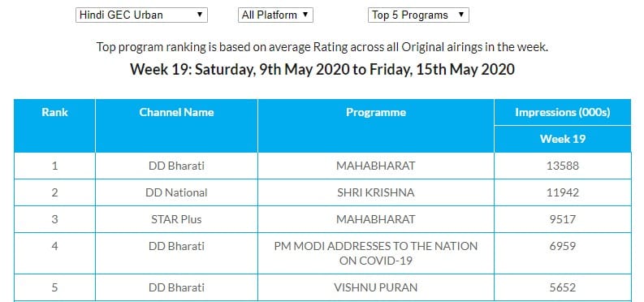644x302 pixels.
Task: Select the STAR Plus channel cell
Action: coord(176,219)
